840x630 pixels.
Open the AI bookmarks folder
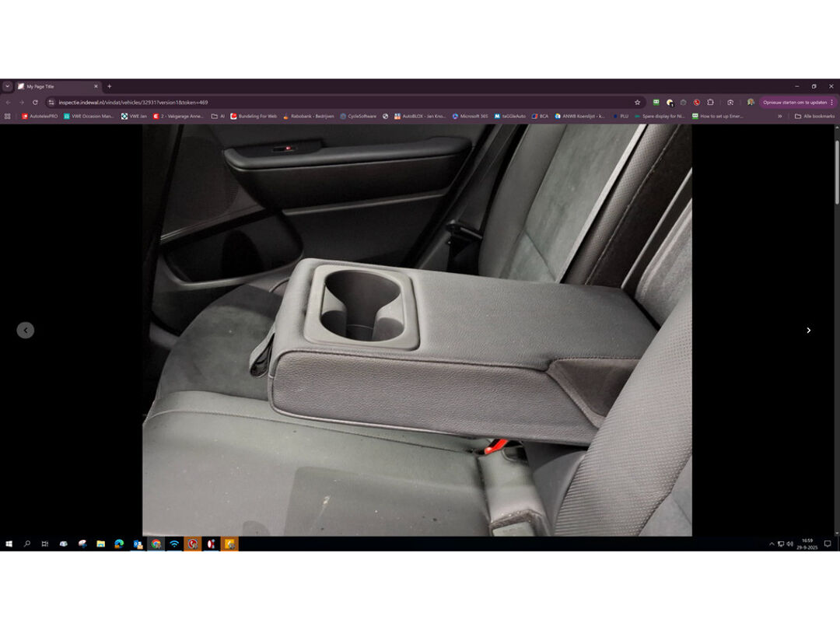coord(218,116)
